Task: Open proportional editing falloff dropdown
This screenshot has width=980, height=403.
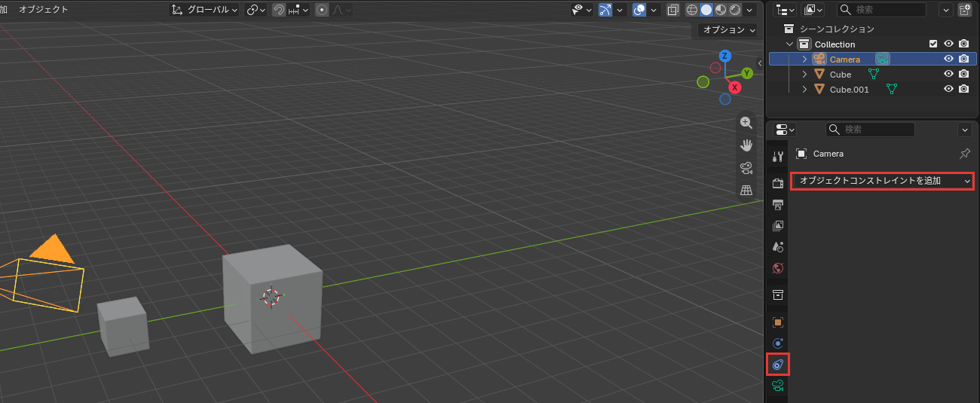Action: (x=342, y=10)
